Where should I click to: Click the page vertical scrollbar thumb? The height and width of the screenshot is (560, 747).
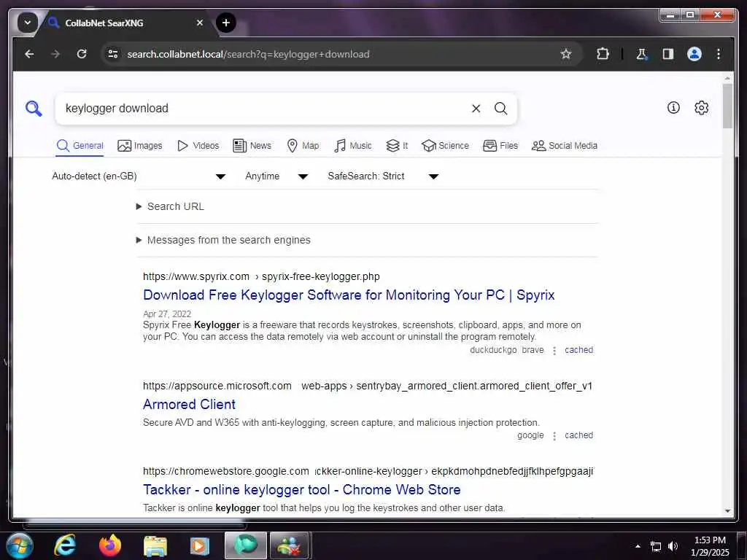click(x=727, y=106)
